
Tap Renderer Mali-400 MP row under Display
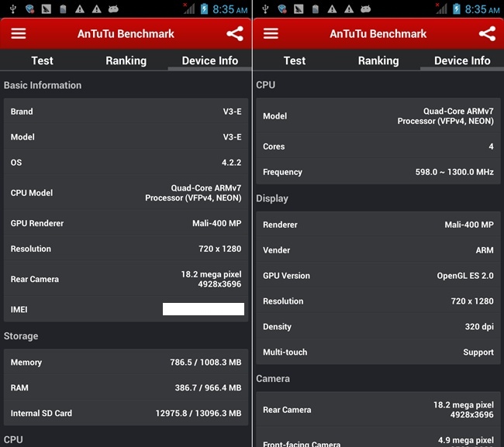click(378, 225)
